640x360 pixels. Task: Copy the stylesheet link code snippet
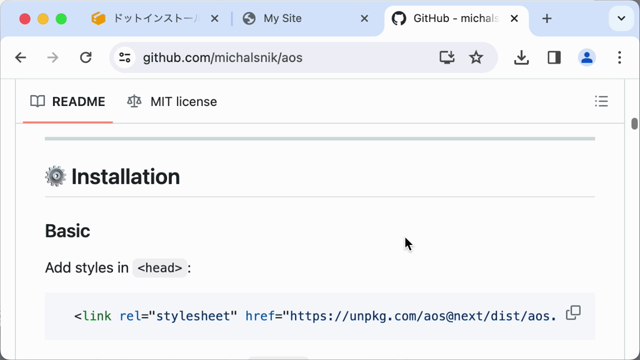pos(573,313)
